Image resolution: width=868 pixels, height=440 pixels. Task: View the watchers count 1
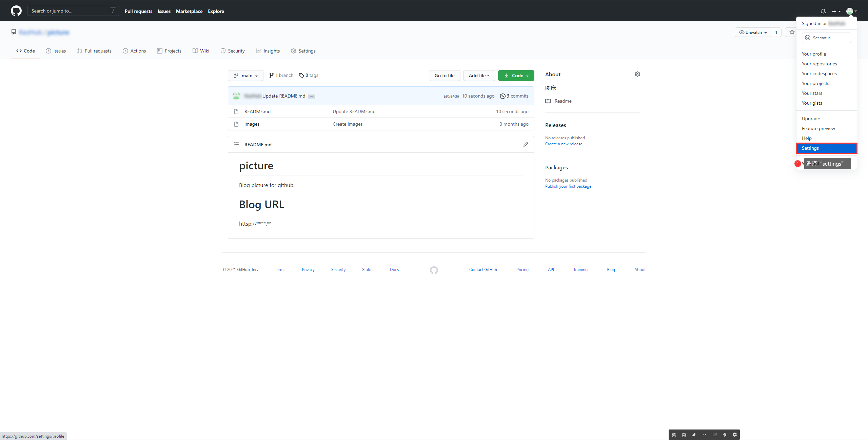tap(776, 32)
